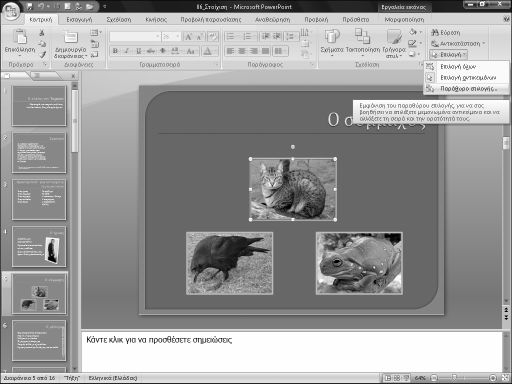
Task: Click the Numbering list icon
Action: [x=248, y=36]
